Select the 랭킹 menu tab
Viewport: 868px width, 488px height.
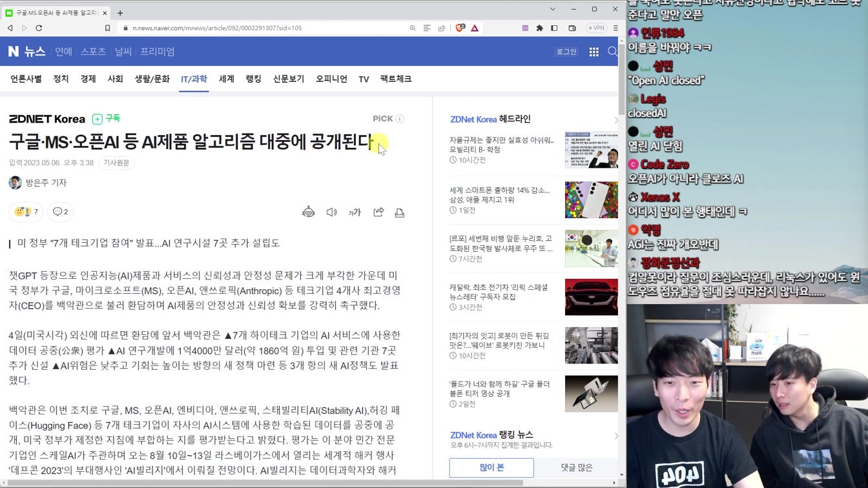point(253,79)
